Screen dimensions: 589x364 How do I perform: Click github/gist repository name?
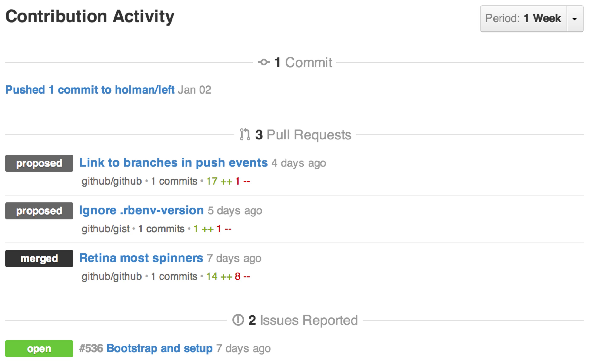click(x=106, y=229)
